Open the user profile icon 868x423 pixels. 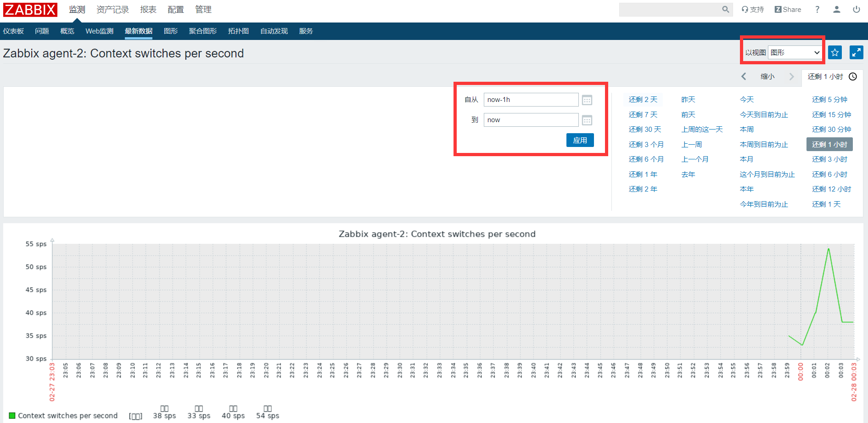837,10
